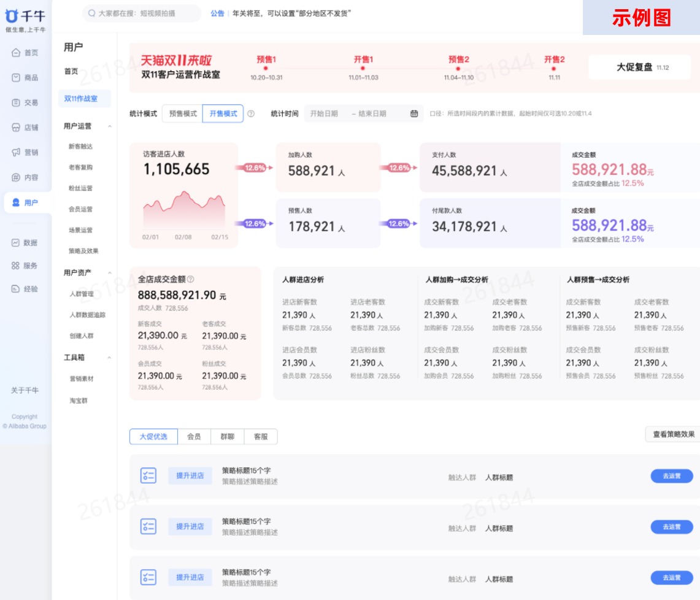
Task: Open the 营销 marketing megaphone icon
Action: click(x=15, y=152)
